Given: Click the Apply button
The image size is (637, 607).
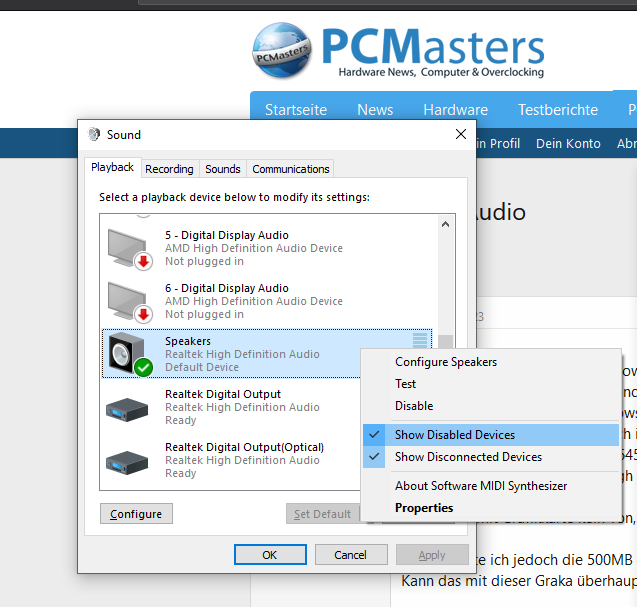Looking at the screenshot, I should 432,555.
